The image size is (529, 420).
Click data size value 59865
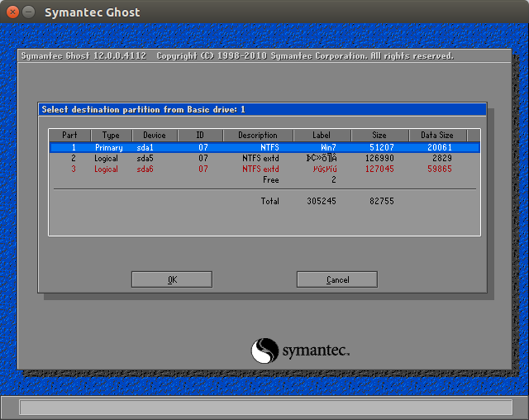tap(440, 169)
